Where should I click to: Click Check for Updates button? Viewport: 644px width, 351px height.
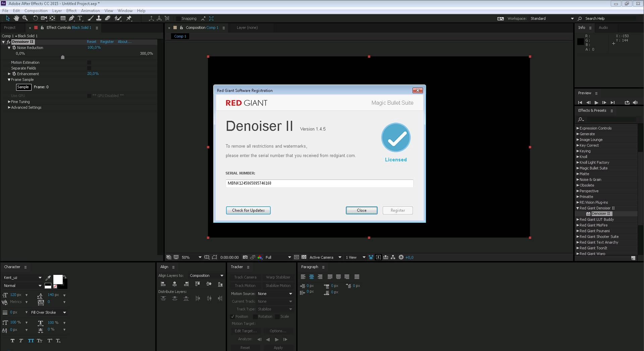pos(248,210)
